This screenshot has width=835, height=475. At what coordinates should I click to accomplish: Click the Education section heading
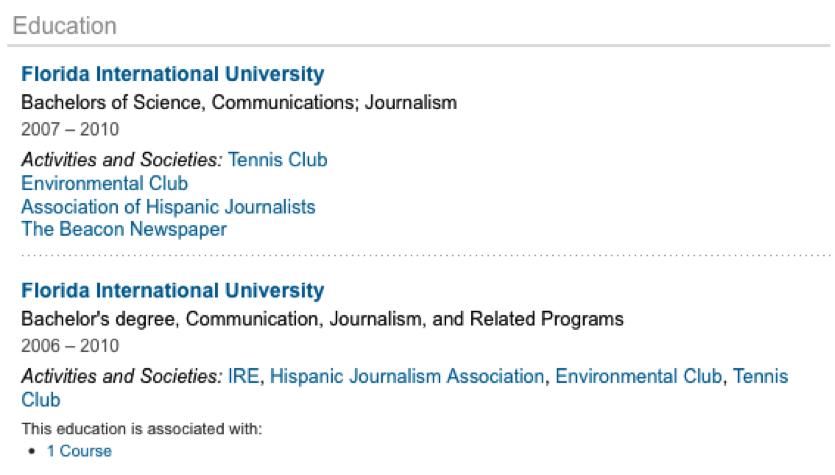click(x=64, y=26)
